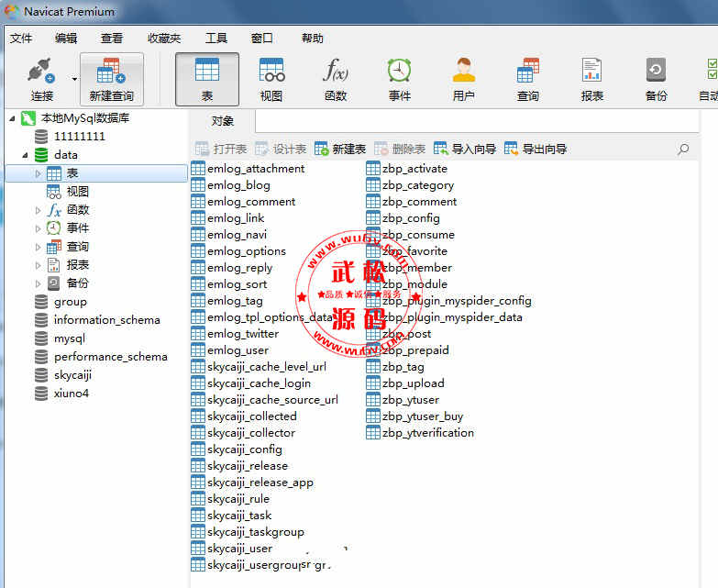Click the zbp_plugin_myspider_data table name
This screenshot has width=718, height=588.
point(452,317)
